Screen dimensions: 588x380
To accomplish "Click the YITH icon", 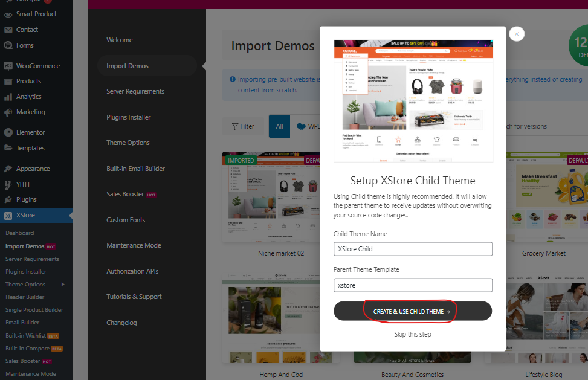I will [x=8, y=184].
